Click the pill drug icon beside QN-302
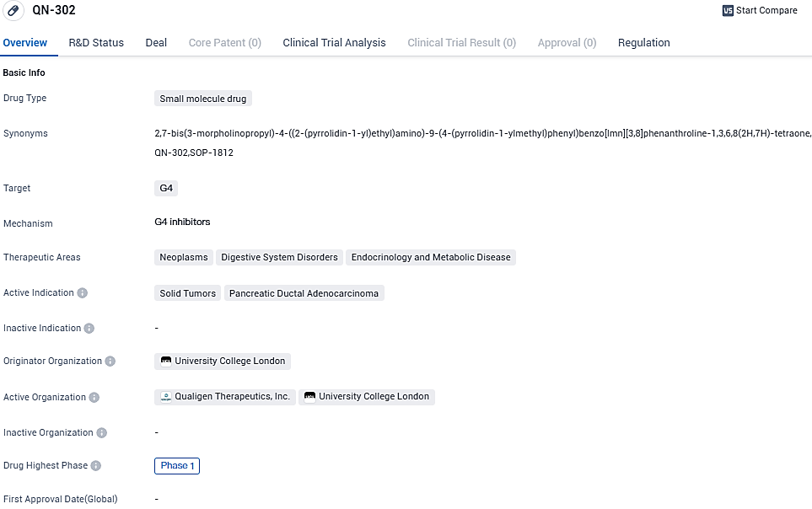 click(13, 11)
